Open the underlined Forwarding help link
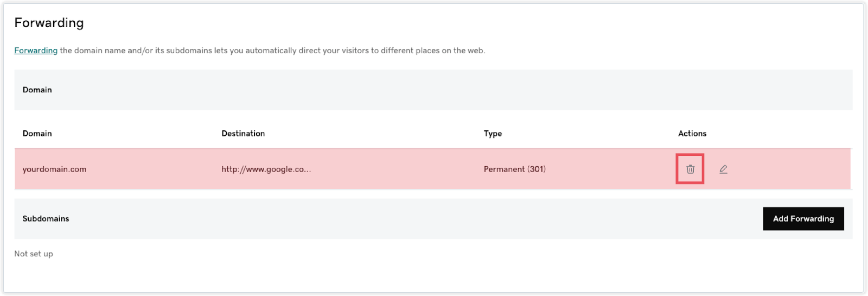This screenshot has width=868, height=296. tap(36, 51)
